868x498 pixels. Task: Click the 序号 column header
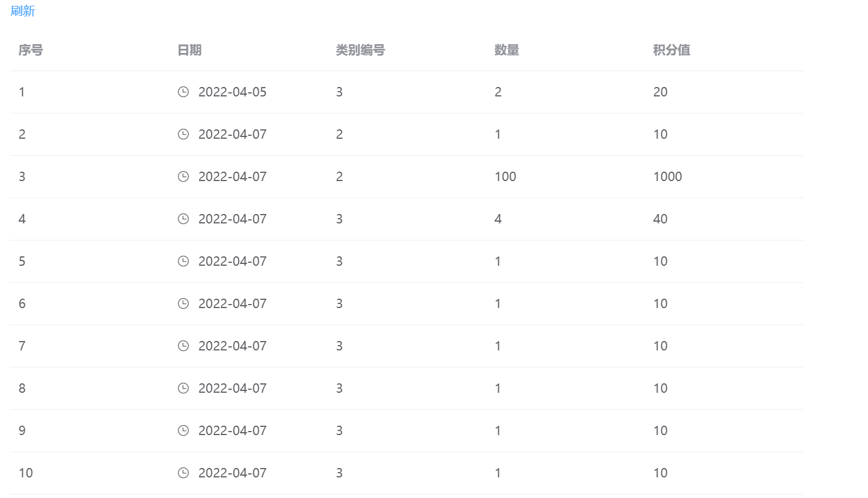pyautogui.click(x=31, y=50)
